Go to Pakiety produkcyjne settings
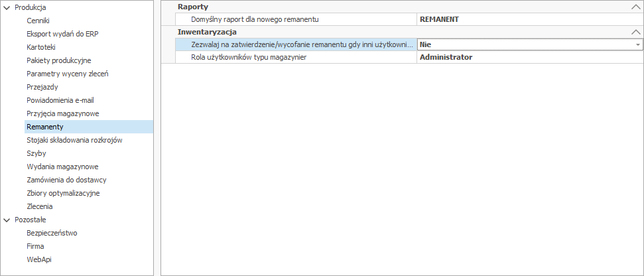The width and height of the screenshot is (644, 276). pyautogui.click(x=58, y=60)
